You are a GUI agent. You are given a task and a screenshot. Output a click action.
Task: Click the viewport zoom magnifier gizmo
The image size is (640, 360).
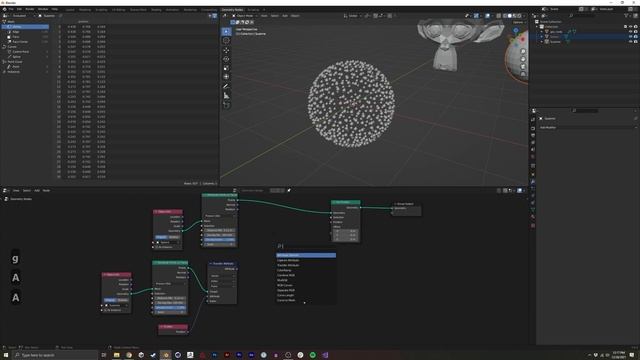[x=523, y=52]
